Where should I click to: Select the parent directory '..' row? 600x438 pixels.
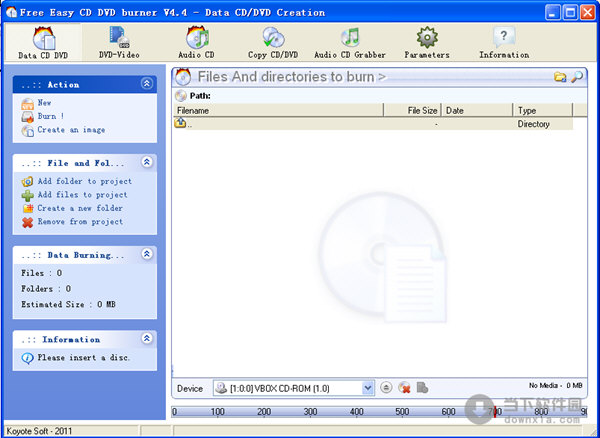pyautogui.click(x=373, y=124)
